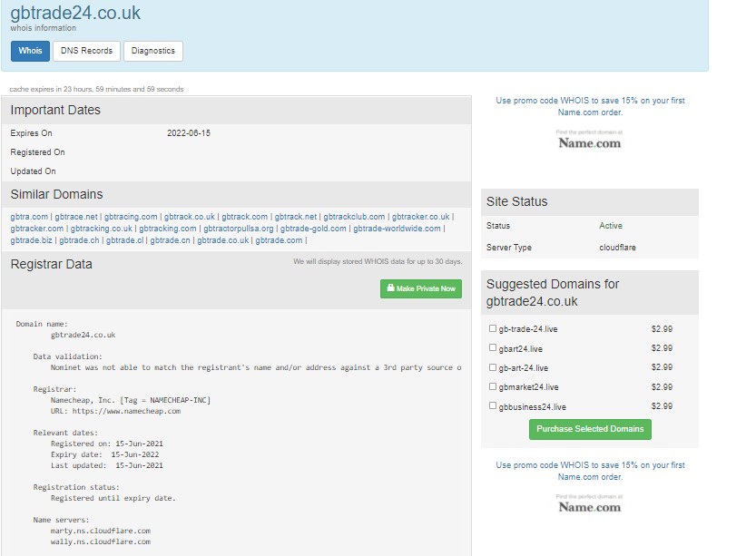Click the expiry date 2022-06-15 value
Viewport: 756px width, 556px height.
point(189,133)
